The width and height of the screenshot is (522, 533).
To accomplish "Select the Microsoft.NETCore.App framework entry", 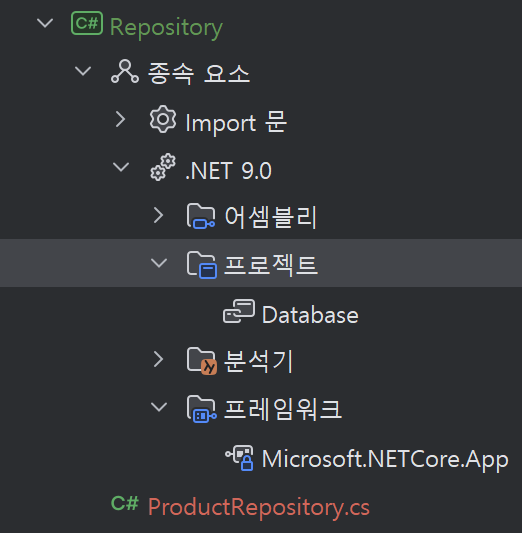I will click(385, 460).
